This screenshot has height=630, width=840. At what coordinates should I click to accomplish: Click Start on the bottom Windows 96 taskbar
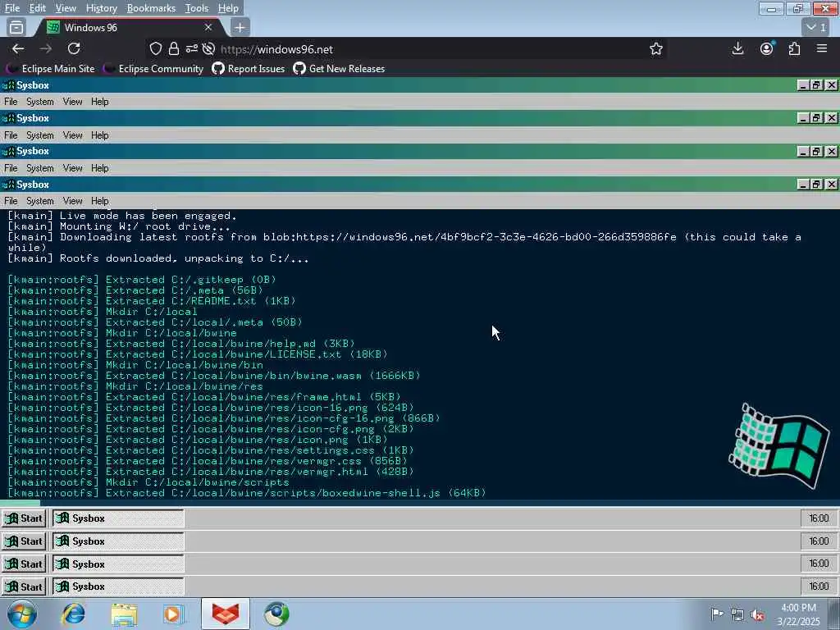[x=24, y=587]
